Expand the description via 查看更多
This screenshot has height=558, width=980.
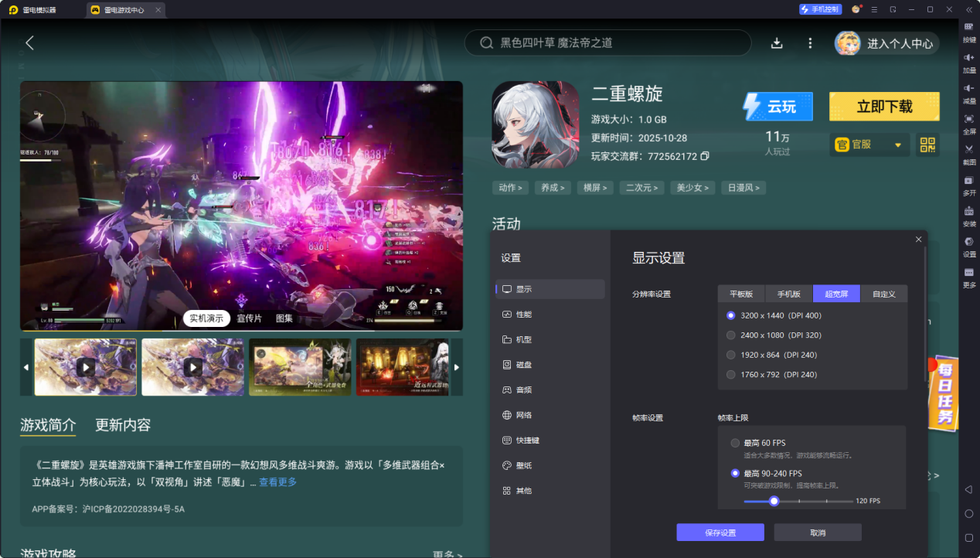(277, 482)
